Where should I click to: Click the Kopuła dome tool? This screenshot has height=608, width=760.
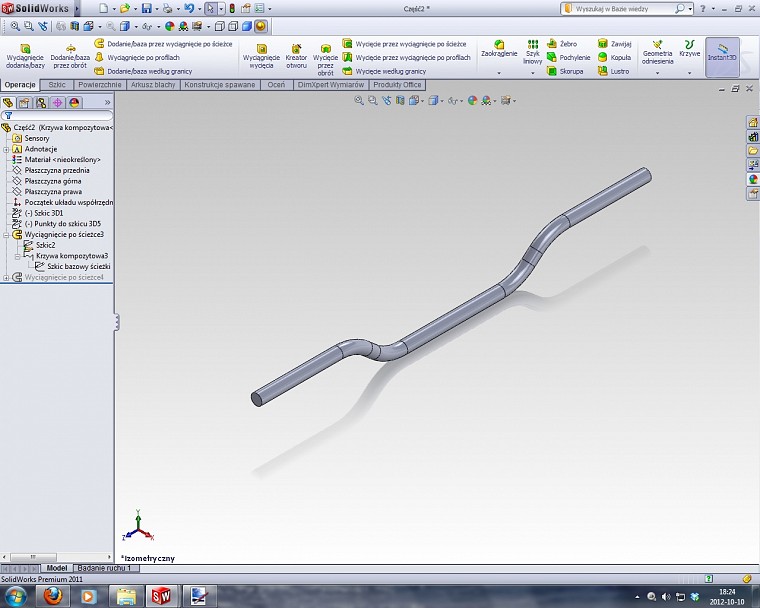tap(614, 57)
